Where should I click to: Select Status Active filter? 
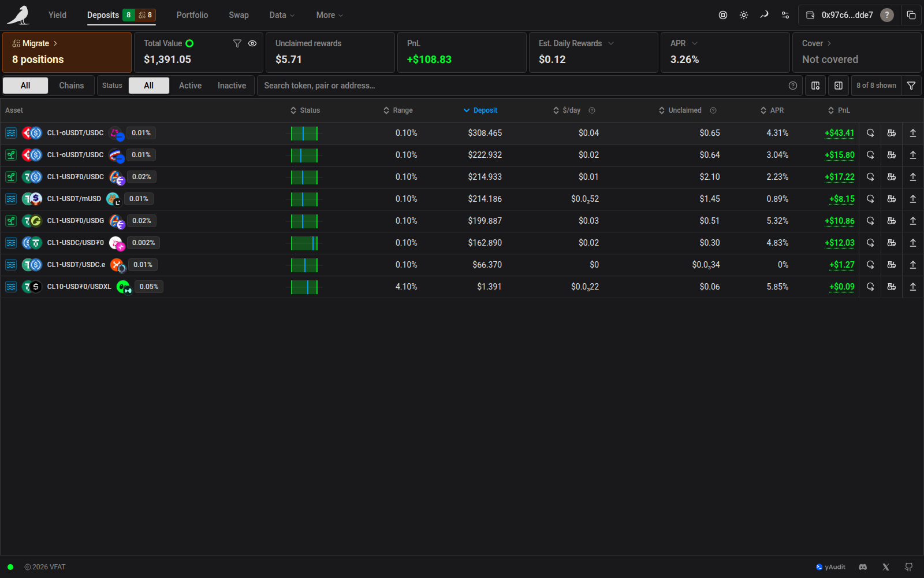pos(190,86)
